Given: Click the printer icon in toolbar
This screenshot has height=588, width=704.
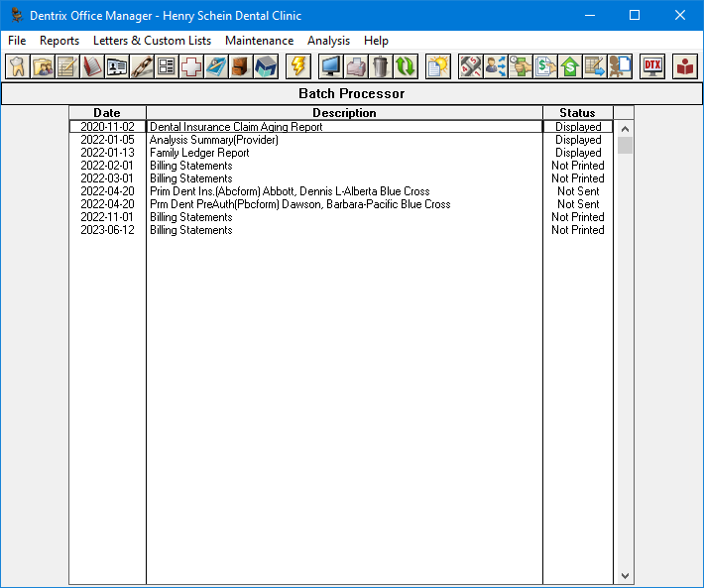Looking at the screenshot, I should click(355, 66).
